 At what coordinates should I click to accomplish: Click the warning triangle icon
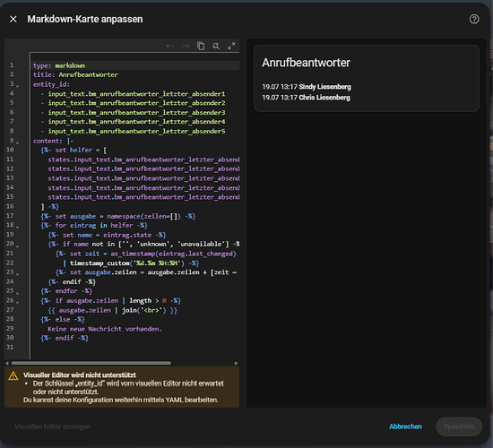(13, 375)
